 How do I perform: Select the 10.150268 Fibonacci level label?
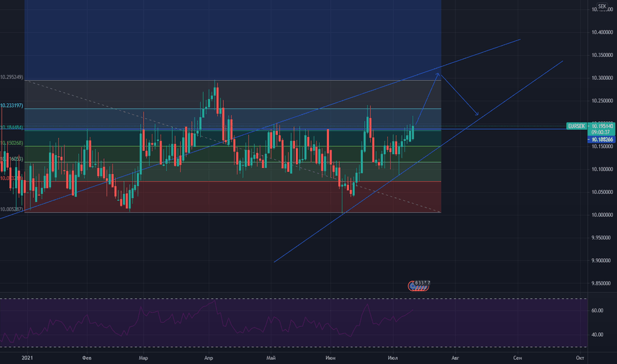tap(11, 143)
